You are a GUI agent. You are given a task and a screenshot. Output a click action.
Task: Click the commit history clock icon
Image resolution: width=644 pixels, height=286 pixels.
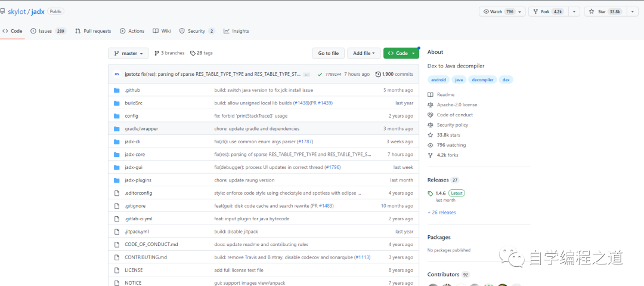tap(378, 75)
